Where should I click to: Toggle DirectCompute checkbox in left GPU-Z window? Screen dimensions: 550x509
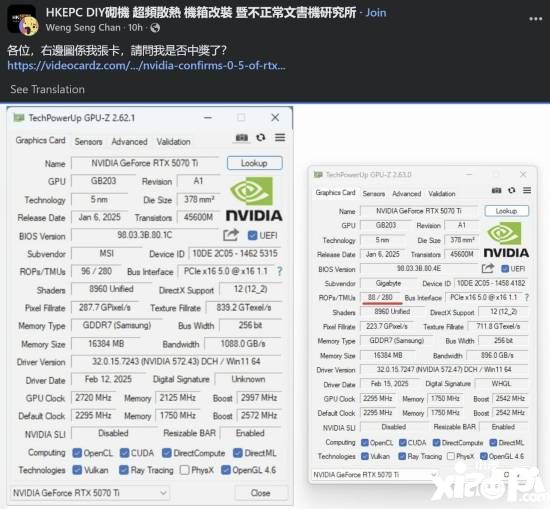(x=166, y=453)
